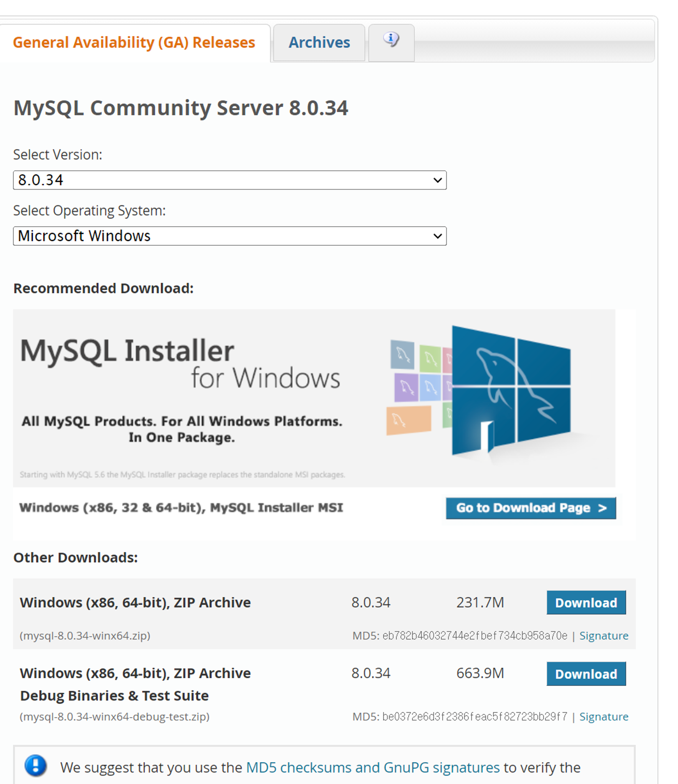Download the 231.7M ZIP Archive
Image resolution: width=678 pixels, height=784 pixels.
tap(586, 602)
